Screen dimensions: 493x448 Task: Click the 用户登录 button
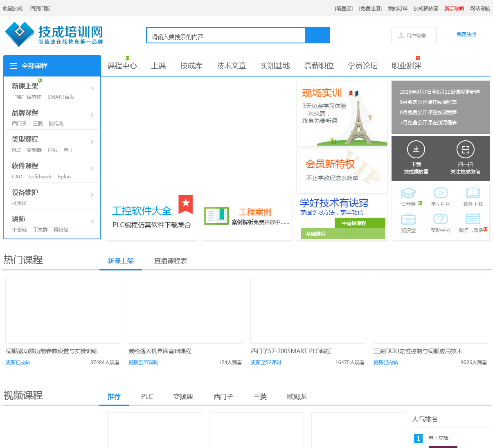click(414, 36)
